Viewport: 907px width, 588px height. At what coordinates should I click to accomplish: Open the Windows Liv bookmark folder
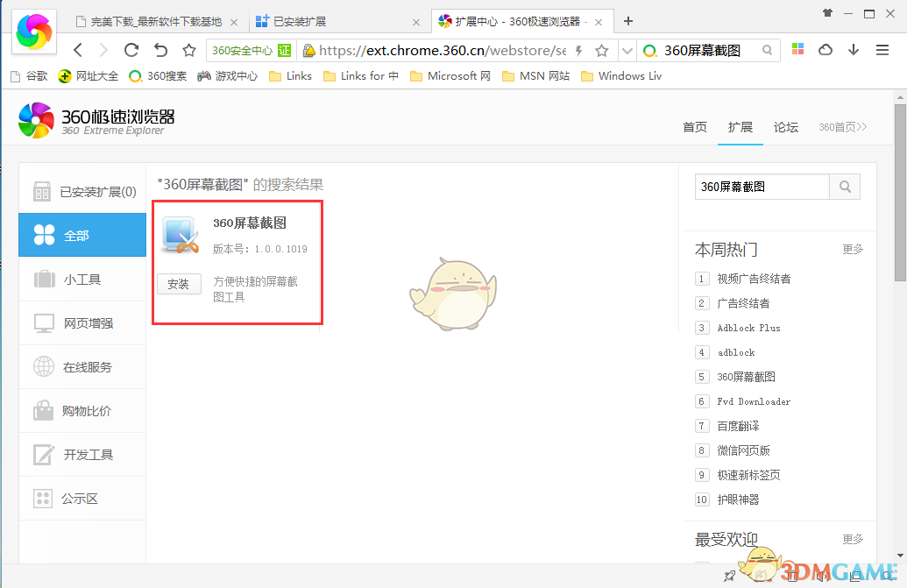(x=621, y=75)
